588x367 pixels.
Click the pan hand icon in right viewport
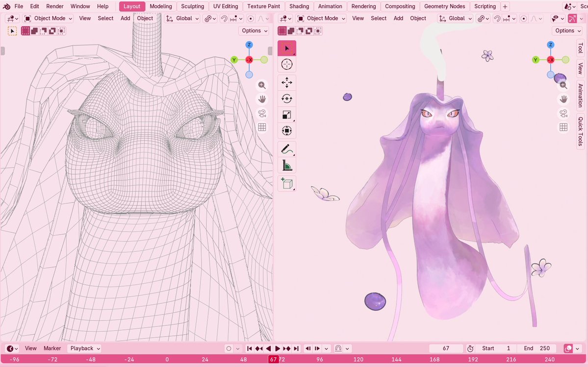click(563, 99)
